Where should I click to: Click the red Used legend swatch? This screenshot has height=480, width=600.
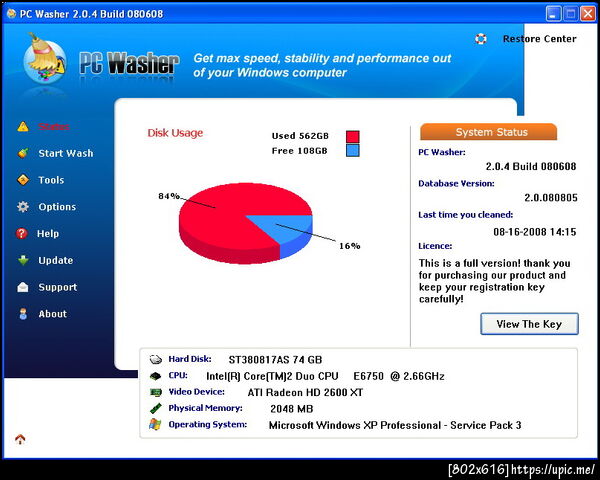pos(353,137)
